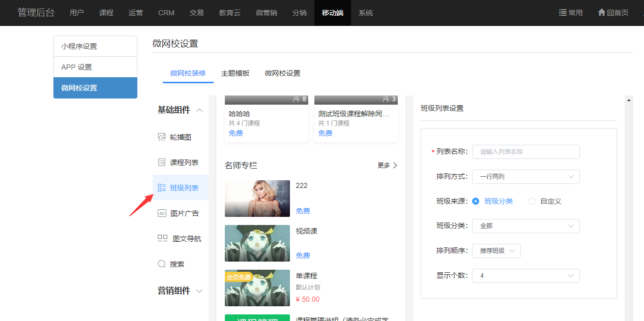Click 更多 link in 名师专栏
Screen dimensions: 644x321
click(387, 166)
